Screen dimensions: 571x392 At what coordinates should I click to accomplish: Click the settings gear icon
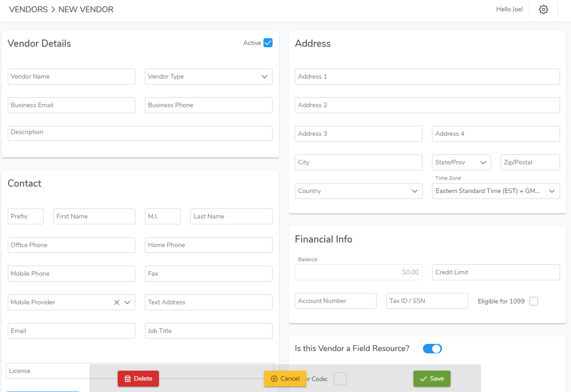[x=543, y=9]
